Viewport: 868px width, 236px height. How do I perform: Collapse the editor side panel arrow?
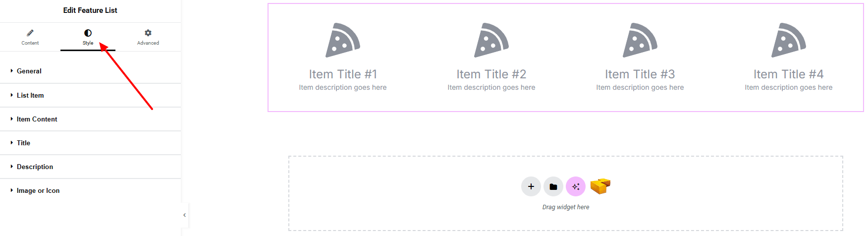pyautogui.click(x=184, y=215)
